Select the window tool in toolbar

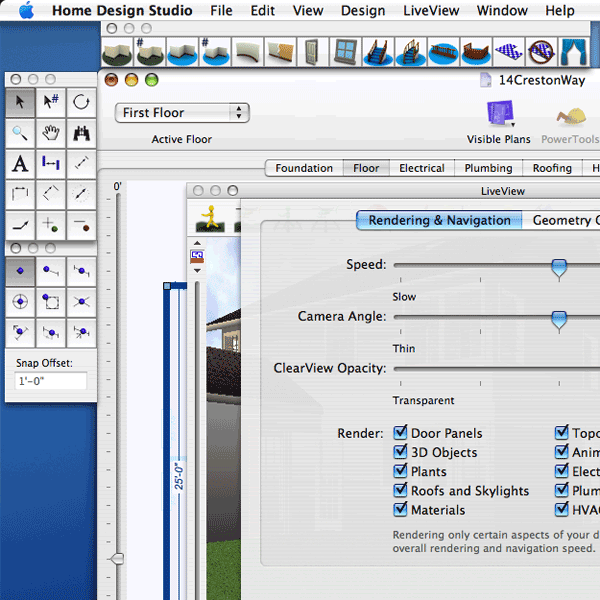345,51
